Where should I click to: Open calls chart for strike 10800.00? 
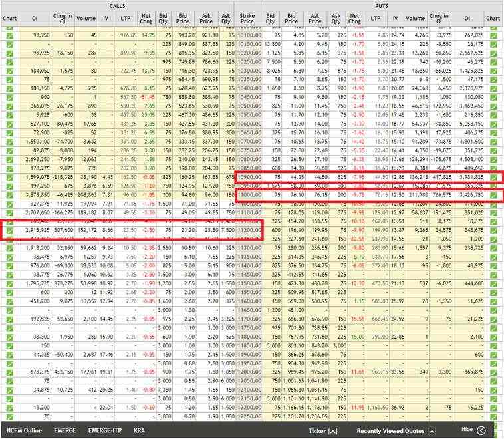click(x=10, y=160)
